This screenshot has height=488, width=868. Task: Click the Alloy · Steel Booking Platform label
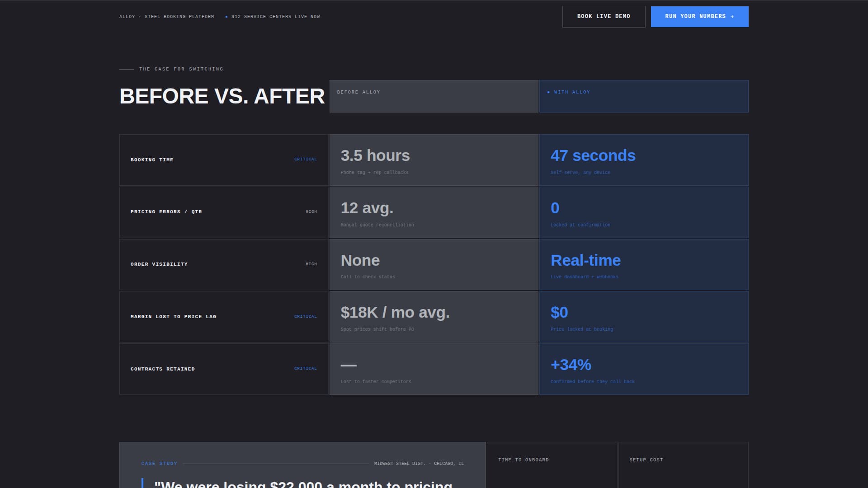[x=166, y=17]
